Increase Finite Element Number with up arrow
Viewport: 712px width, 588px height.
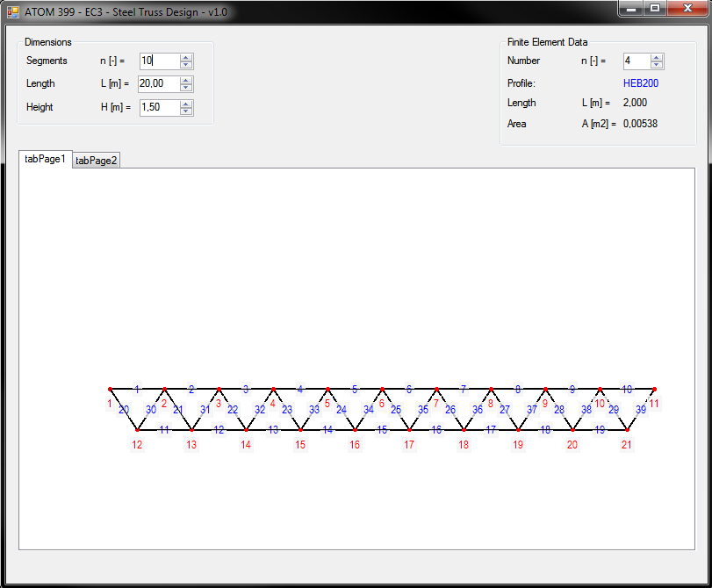pyautogui.click(x=656, y=58)
